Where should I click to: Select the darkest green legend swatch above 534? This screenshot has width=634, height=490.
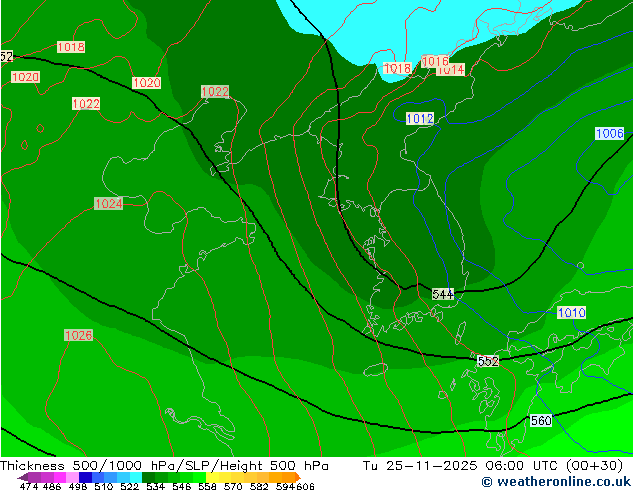pos(148,477)
